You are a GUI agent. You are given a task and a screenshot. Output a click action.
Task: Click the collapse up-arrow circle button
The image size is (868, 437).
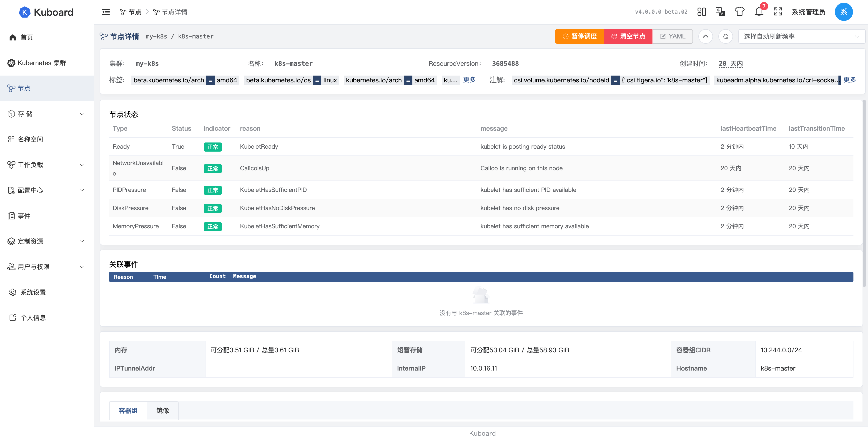tap(706, 36)
